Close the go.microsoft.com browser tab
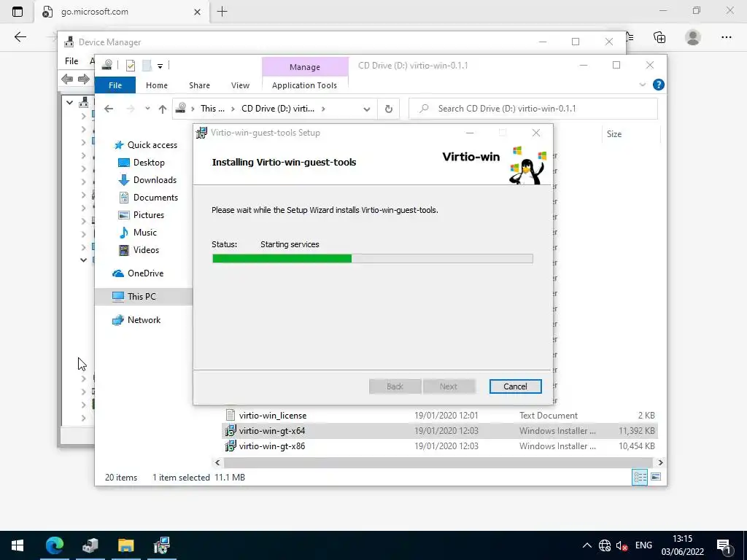The height and width of the screenshot is (560, 747). 197,12
